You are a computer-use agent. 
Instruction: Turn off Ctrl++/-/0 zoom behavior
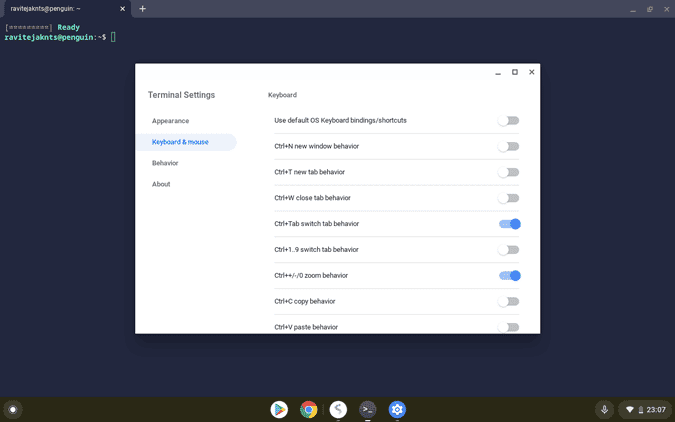[509, 276]
